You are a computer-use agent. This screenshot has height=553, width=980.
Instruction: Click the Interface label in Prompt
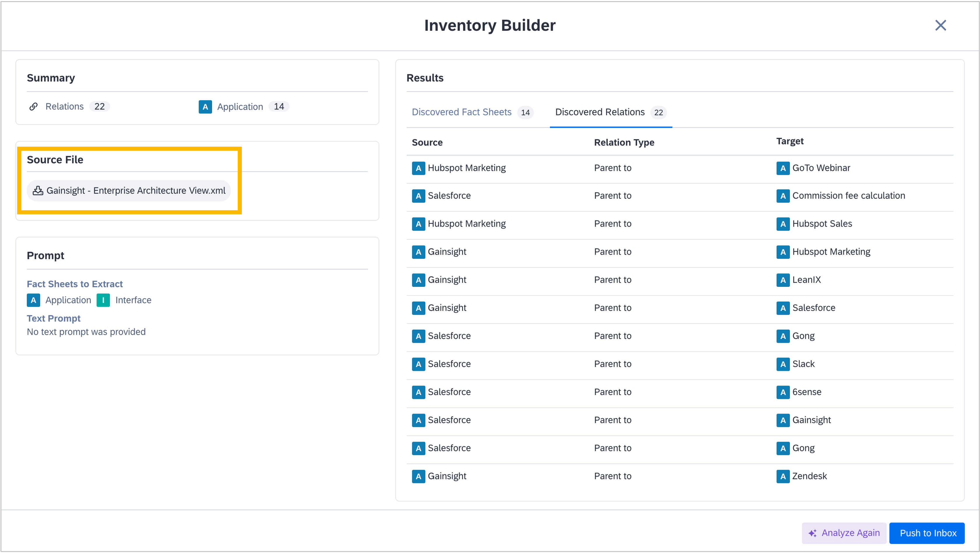pos(133,300)
